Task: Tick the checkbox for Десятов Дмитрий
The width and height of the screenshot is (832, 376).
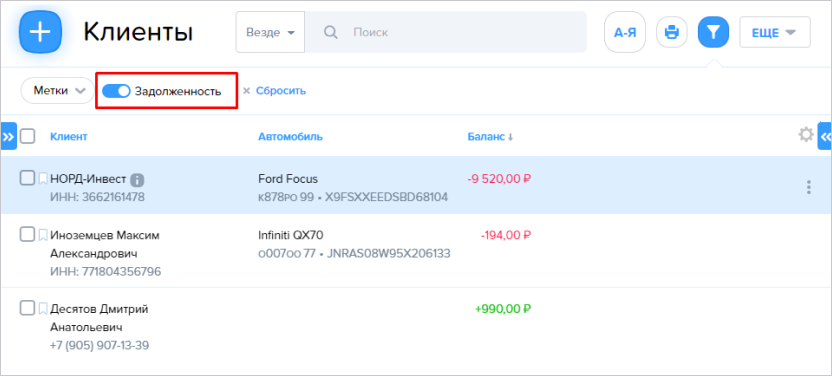Action: 27,308
